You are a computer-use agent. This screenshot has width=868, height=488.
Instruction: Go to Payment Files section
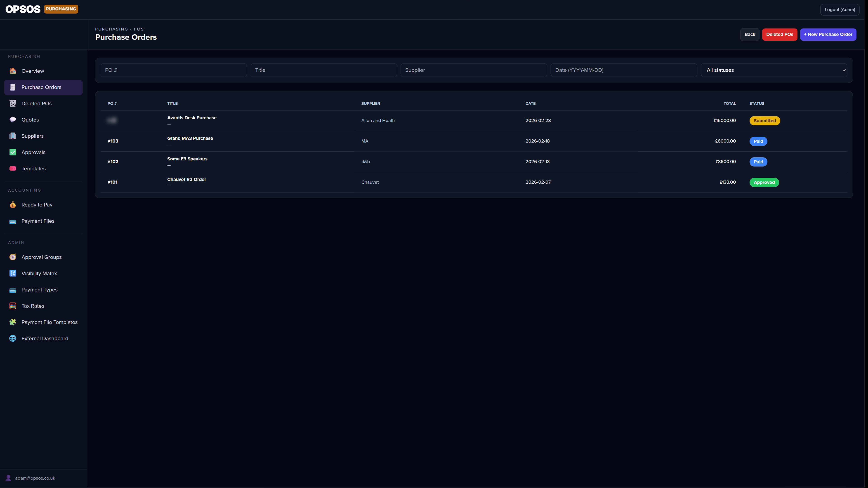(38, 221)
